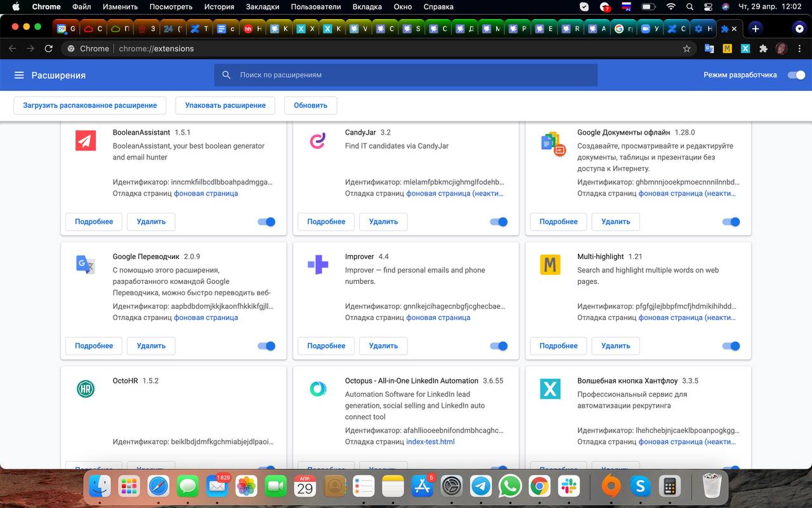Click the Chrome profile avatar
812x508 pixels.
(x=782, y=48)
